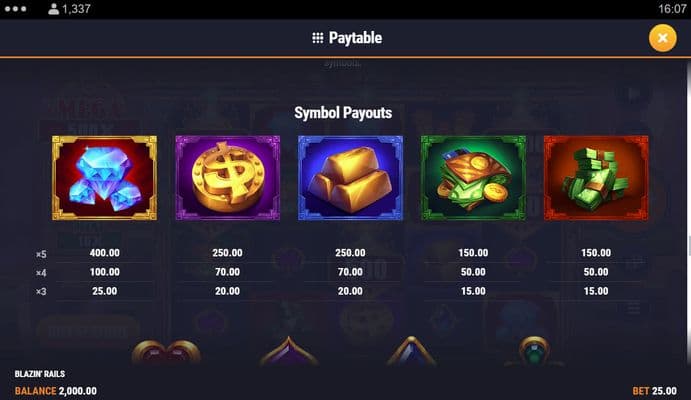Click the green gem symbol at bottom

tap(534, 352)
